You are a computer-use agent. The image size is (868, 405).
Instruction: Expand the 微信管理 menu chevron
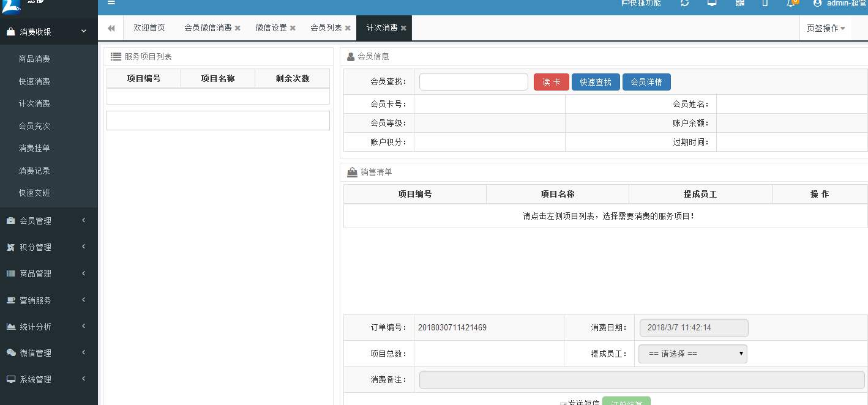(84, 352)
